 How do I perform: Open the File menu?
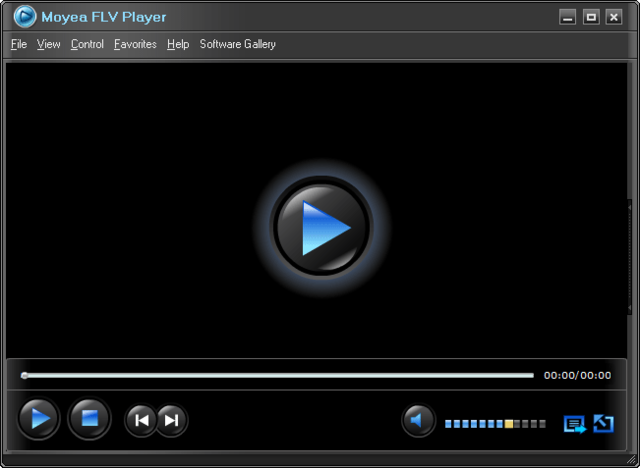19,44
